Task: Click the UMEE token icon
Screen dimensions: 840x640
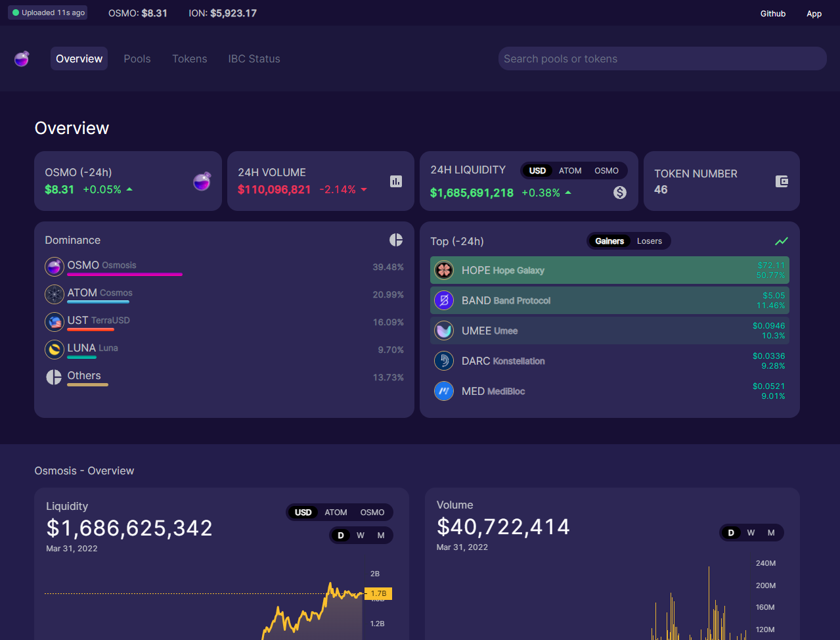Action: click(x=444, y=331)
